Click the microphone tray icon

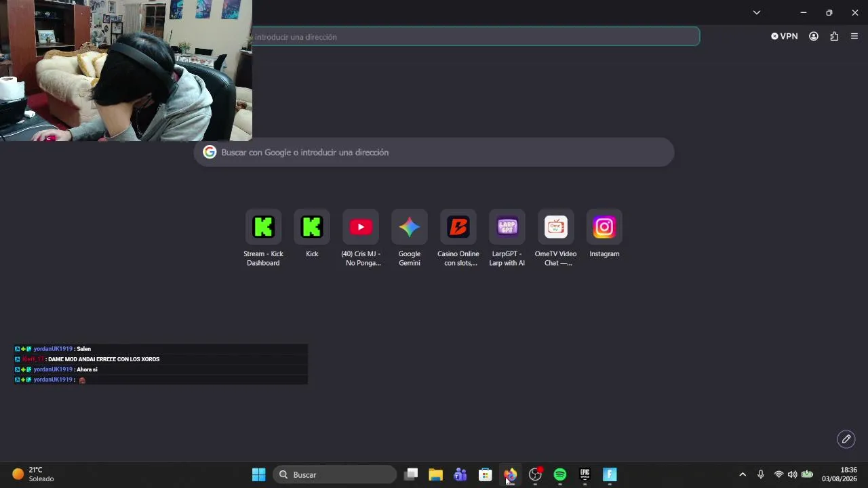point(761,474)
